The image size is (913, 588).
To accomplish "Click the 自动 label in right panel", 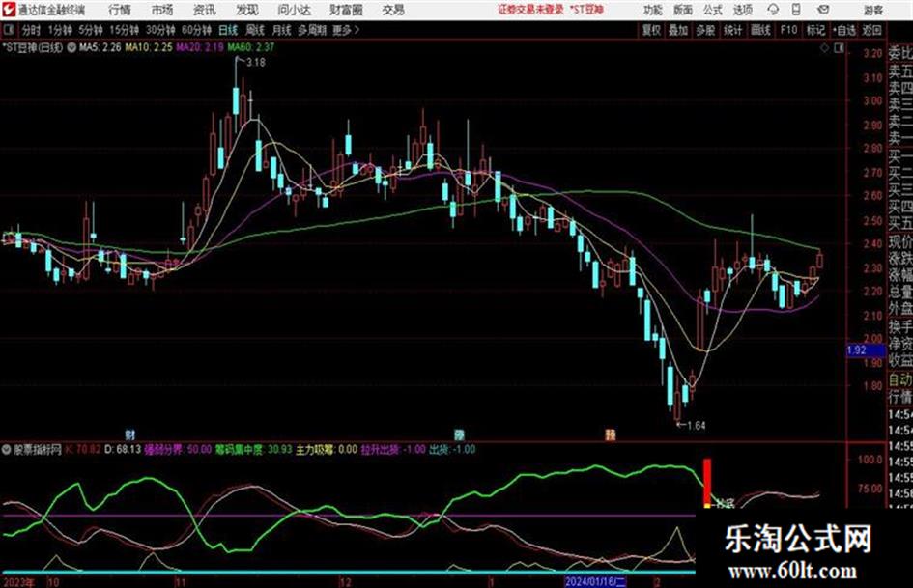I will pyautogui.click(x=900, y=379).
